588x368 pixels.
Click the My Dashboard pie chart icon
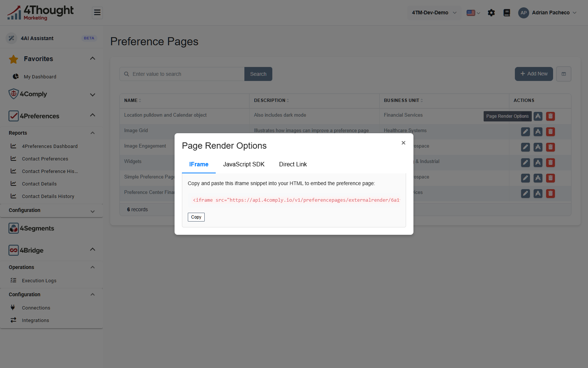pyautogui.click(x=16, y=77)
